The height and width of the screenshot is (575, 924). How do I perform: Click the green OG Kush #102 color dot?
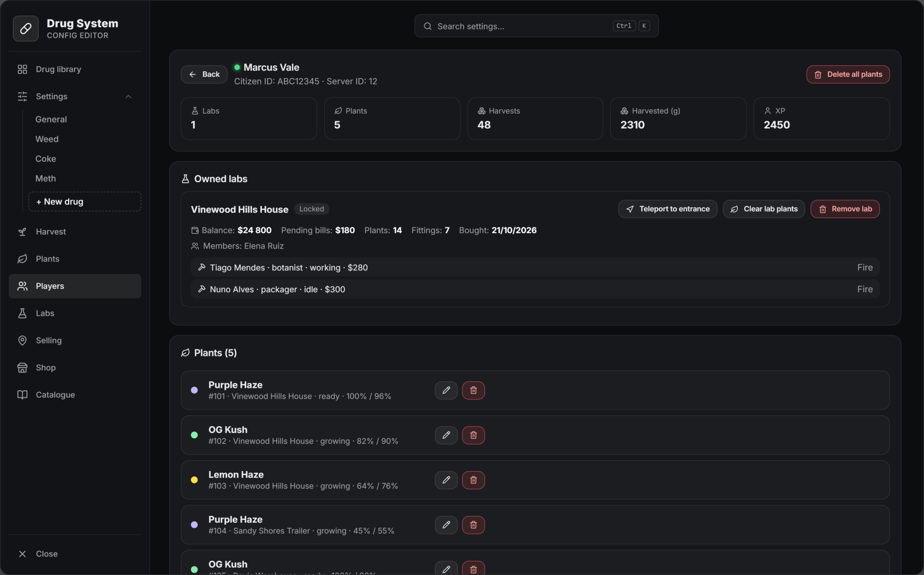click(195, 435)
